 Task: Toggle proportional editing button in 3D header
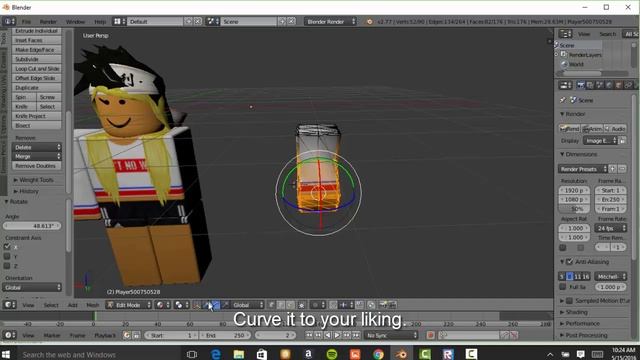318,305
